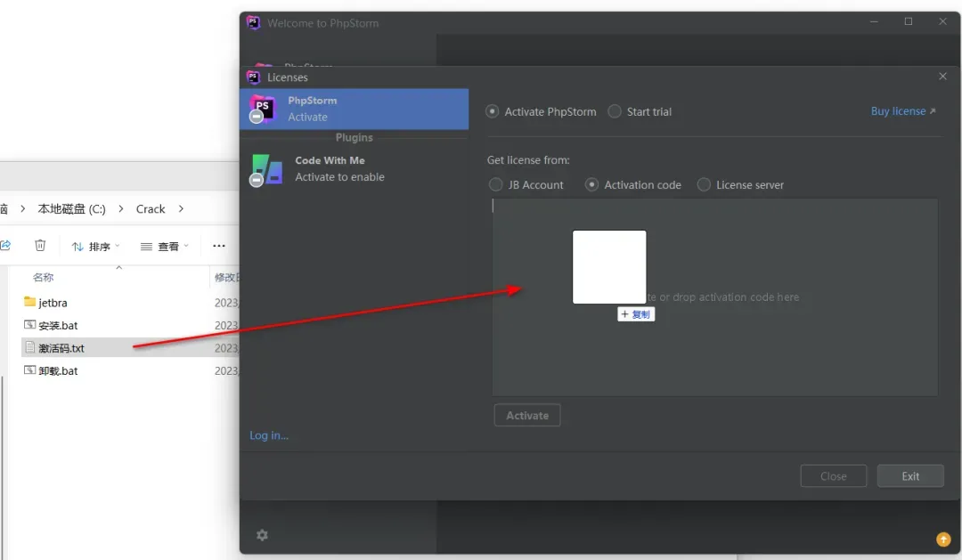The image size is (962, 560).
Task: Open the Buy license link
Action: point(902,111)
